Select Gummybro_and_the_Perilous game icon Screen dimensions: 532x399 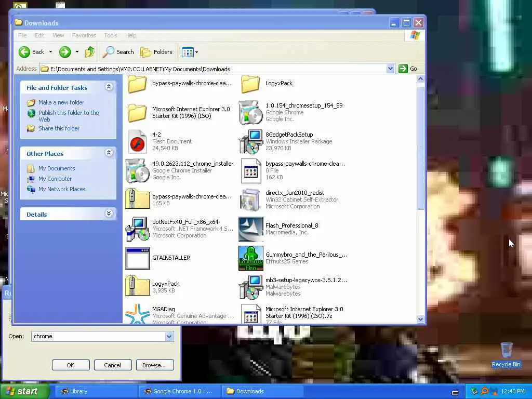point(251,258)
